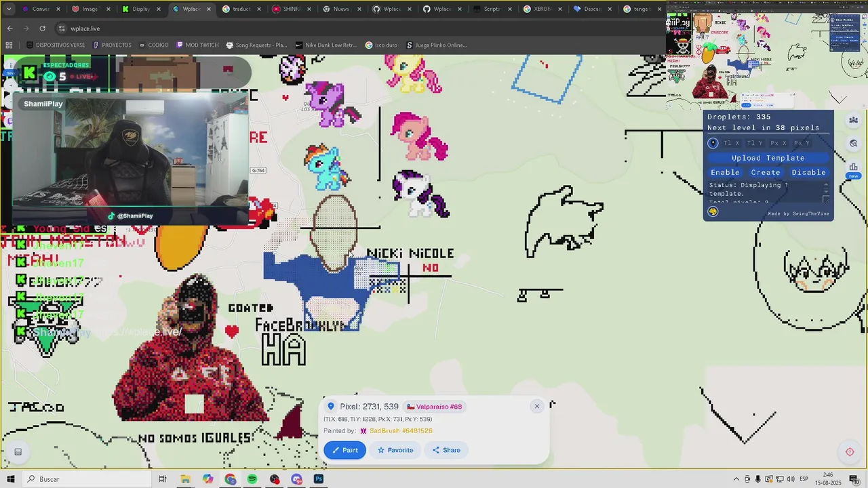This screenshot has width=868, height=488.
Task: Show hidden system tray icons
Action: point(736,479)
